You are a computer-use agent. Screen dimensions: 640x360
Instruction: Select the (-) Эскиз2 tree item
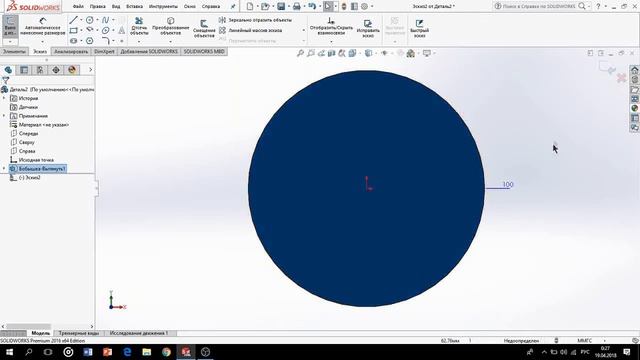coord(25,178)
